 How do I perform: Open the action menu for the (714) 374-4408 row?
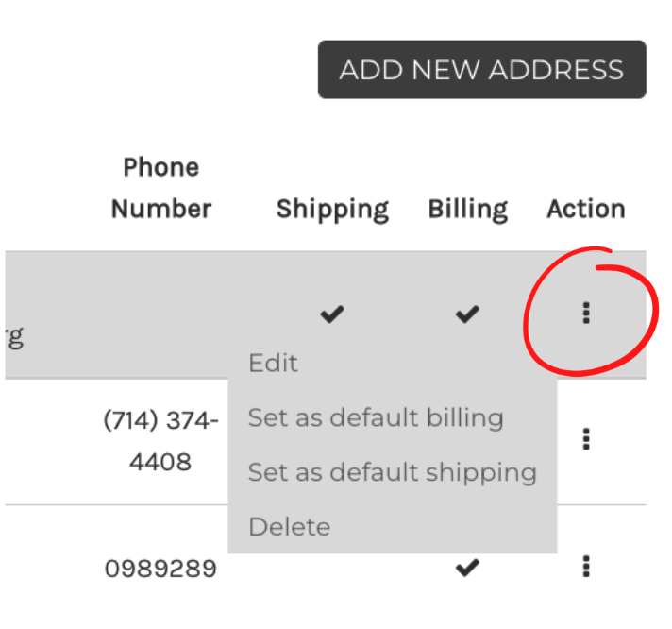[586, 439]
